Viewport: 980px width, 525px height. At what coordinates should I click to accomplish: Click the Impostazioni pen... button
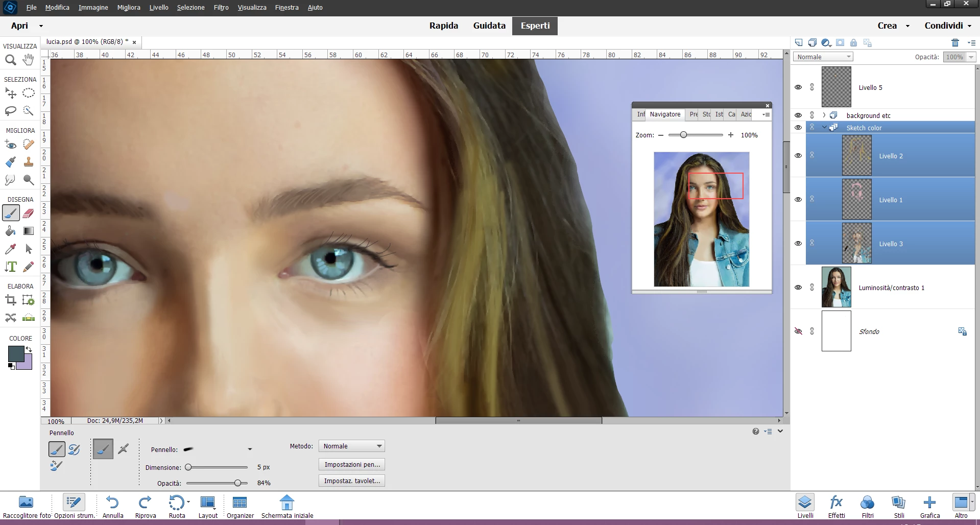tap(352, 465)
